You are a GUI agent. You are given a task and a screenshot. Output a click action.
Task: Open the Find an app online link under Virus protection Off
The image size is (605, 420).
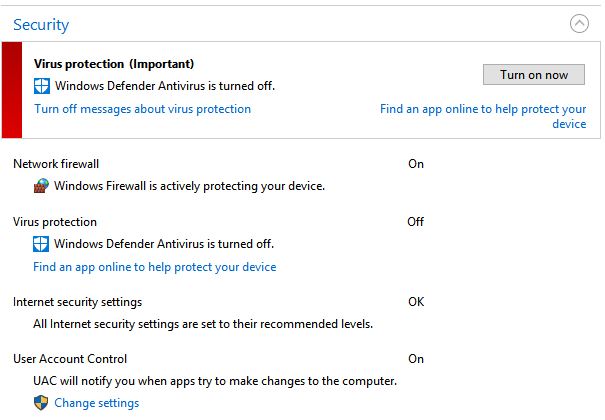point(155,267)
